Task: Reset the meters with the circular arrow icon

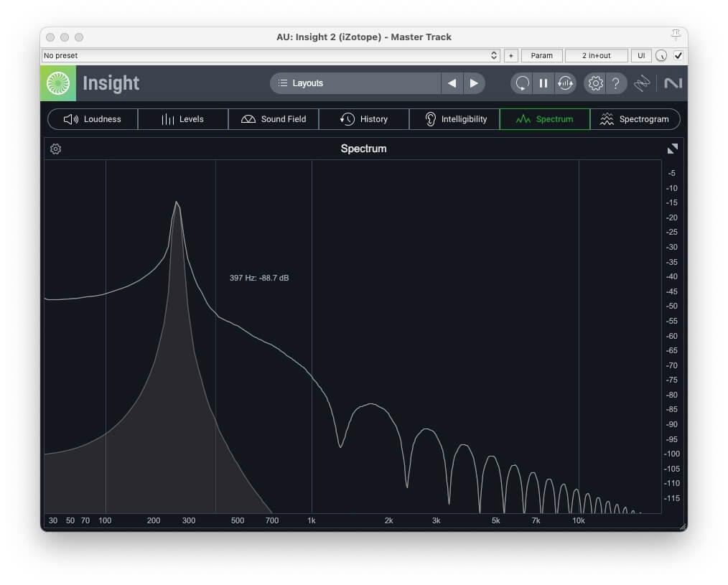Action: [x=523, y=83]
